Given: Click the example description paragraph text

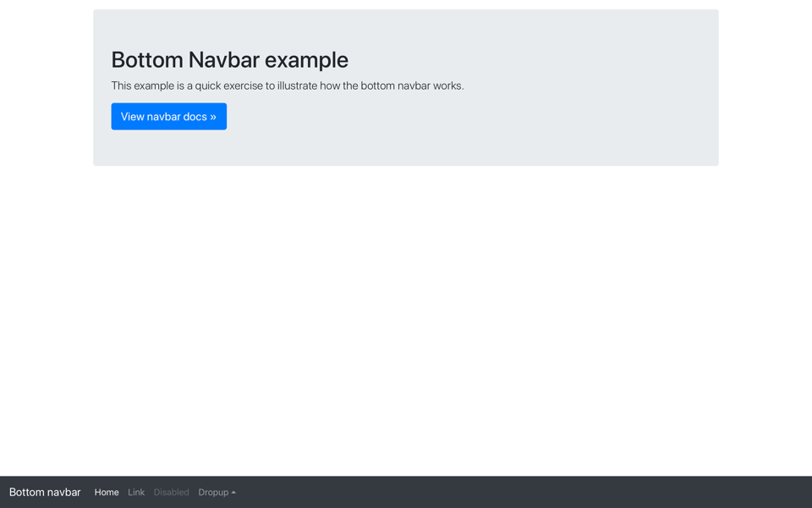Looking at the screenshot, I should click(x=288, y=86).
